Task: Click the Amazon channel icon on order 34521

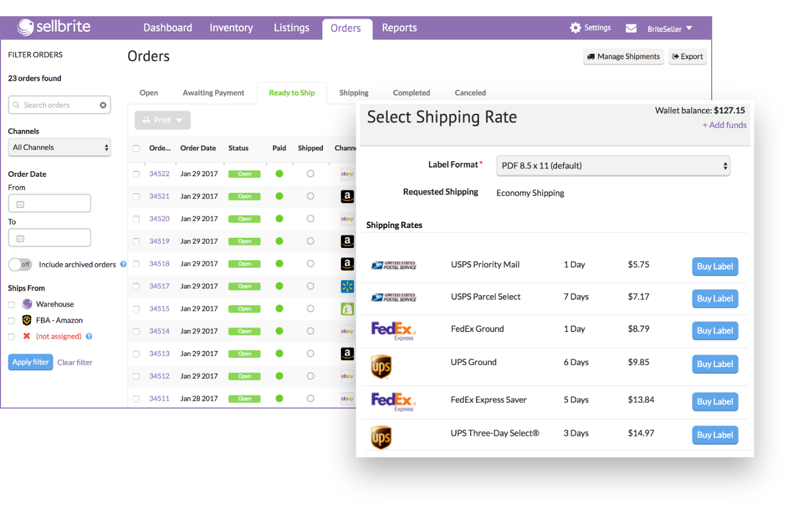Action: tap(348, 196)
